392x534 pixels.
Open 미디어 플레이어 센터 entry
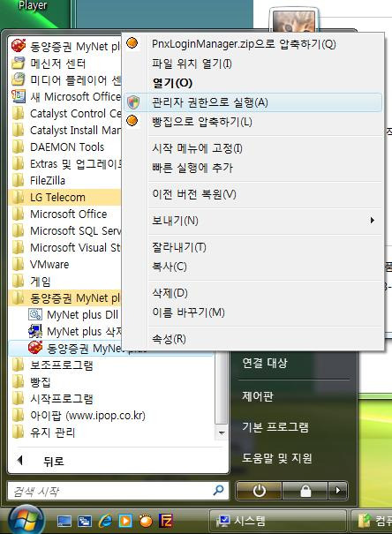64,80
